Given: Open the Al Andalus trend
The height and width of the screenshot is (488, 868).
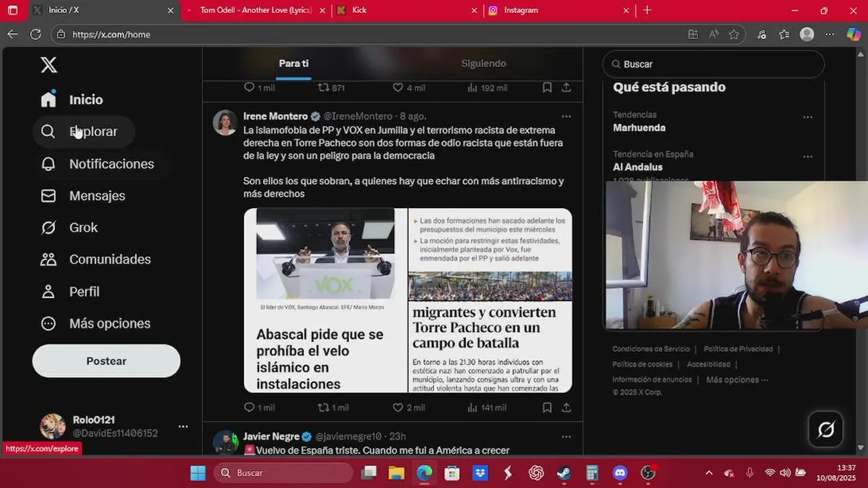Looking at the screenshot, I should tap(638, 167).
